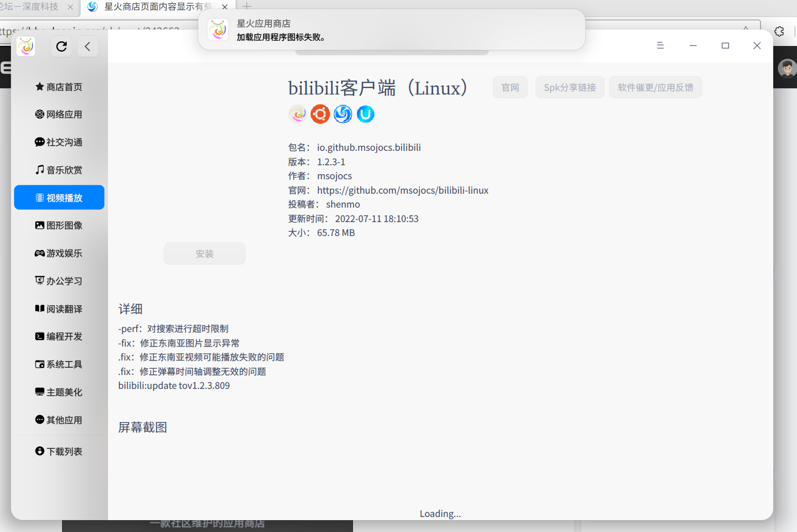Click the github.com/msojocs/bilibili-linux website URL
This screenshot has width=797, height=532.
[403, 191]
